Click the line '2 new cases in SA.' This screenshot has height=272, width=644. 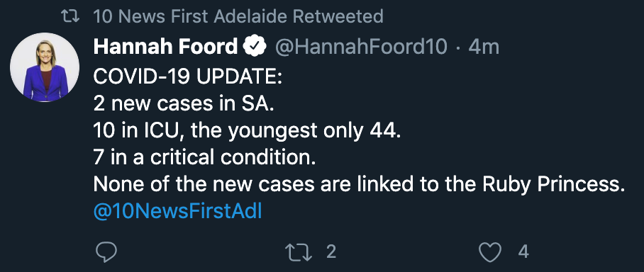click(x=183, y=104)
